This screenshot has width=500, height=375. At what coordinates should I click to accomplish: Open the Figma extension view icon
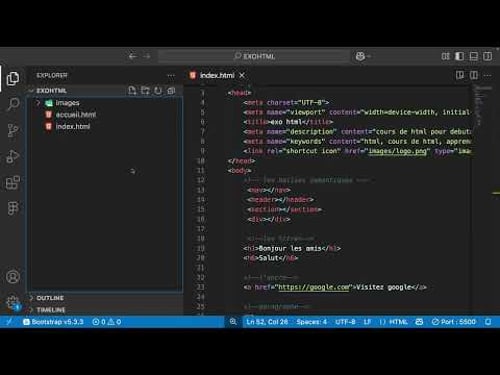(x=13, y=208)
